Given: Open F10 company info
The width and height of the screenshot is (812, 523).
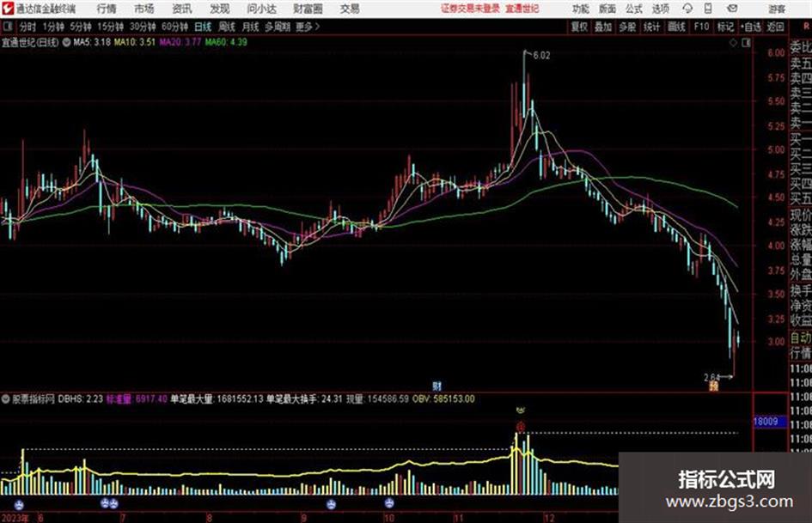Looking at the screenshot, I should (701, 27).
